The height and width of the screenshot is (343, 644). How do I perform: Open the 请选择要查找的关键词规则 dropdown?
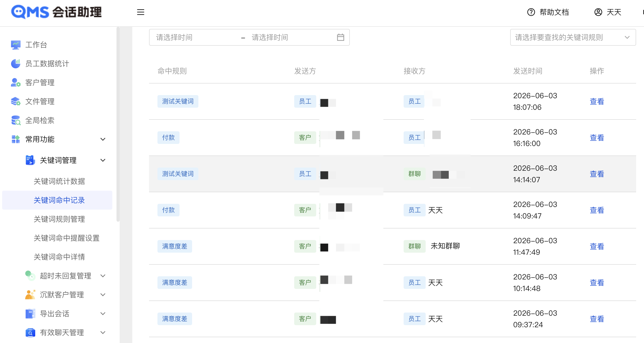pos(573,37)
